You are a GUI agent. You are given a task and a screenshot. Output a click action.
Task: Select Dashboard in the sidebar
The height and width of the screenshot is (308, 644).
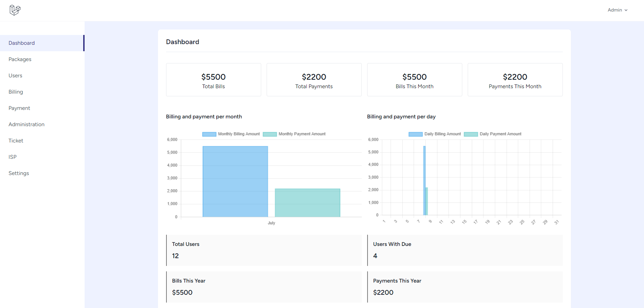click(x=21, y=43)
